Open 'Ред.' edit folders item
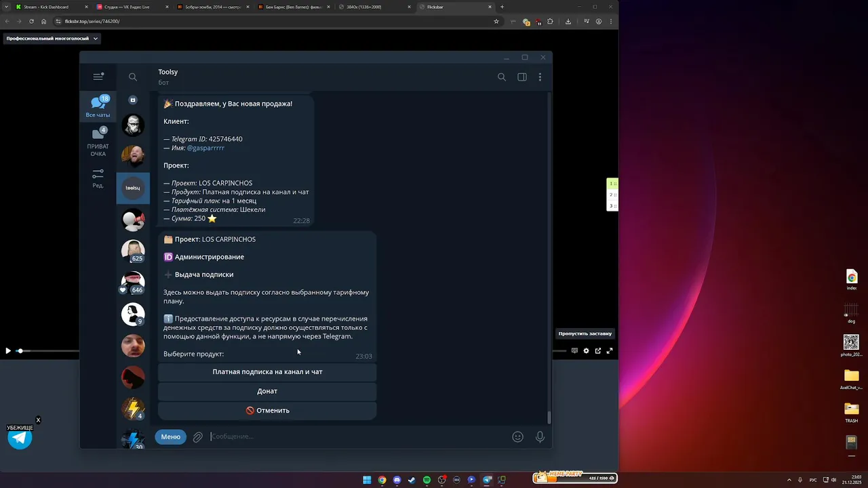The image size is (868, 488). (x=98, y=179)
